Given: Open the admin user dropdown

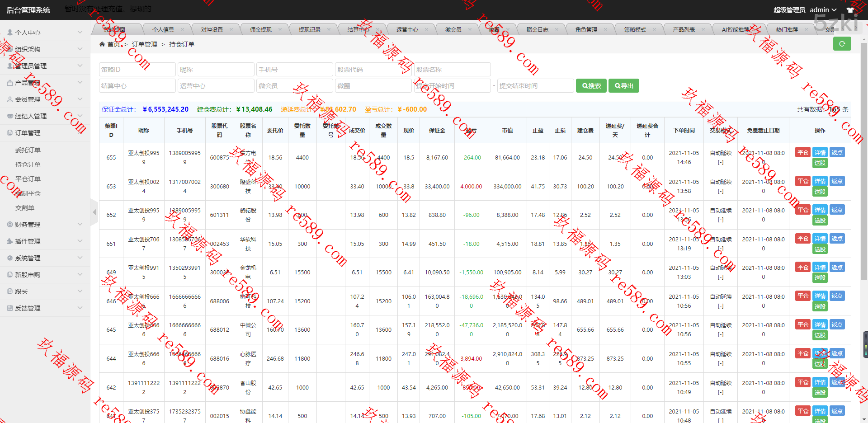Looking at the screenshot, I should tap(823, 10).
